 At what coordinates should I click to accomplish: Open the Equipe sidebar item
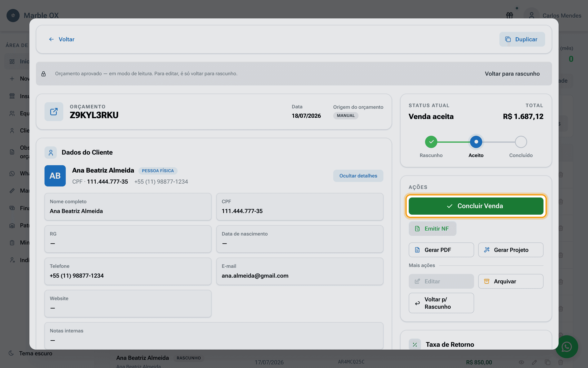[x=17, y=113]
